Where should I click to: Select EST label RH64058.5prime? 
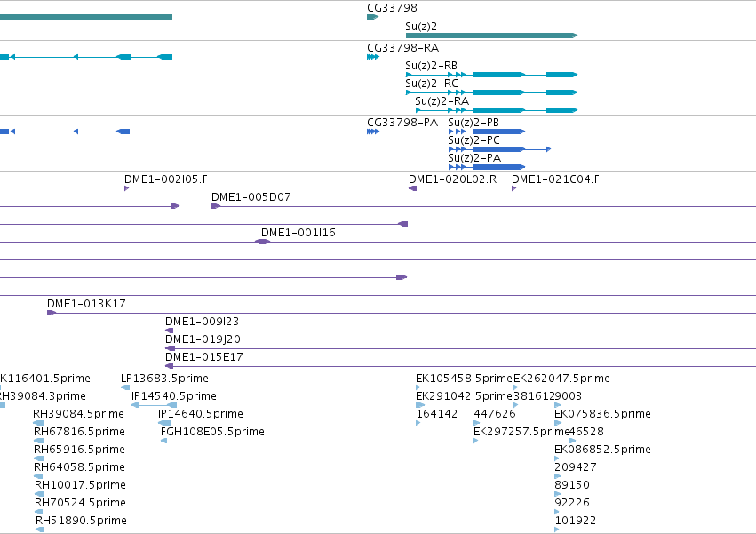tap(80, 468)
